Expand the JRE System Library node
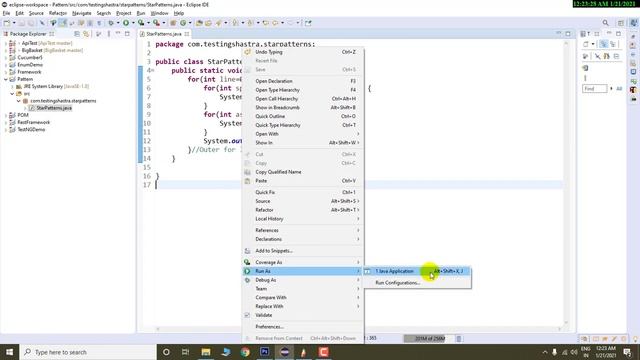The height and width of the screenshot is (360, 640). click(x=12, y=87)
